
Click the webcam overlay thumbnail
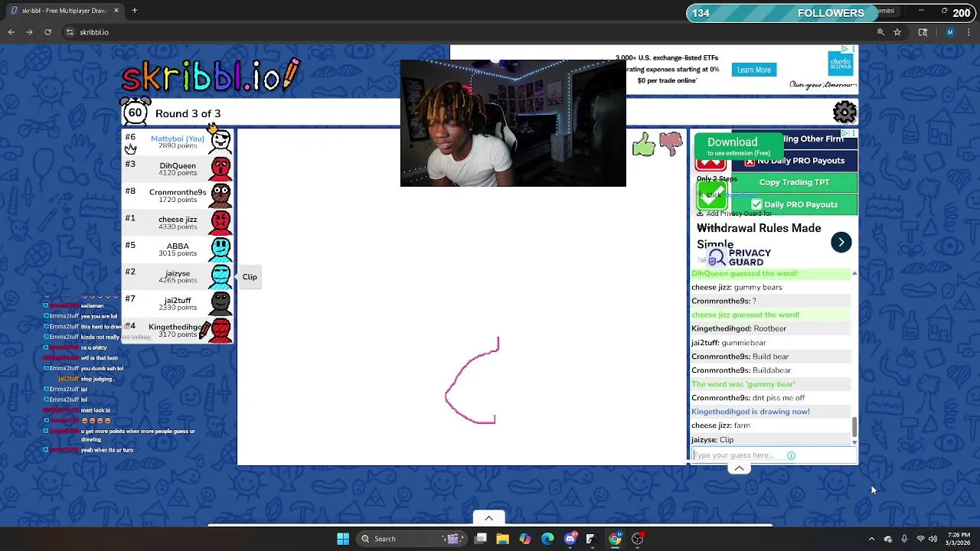513,123
